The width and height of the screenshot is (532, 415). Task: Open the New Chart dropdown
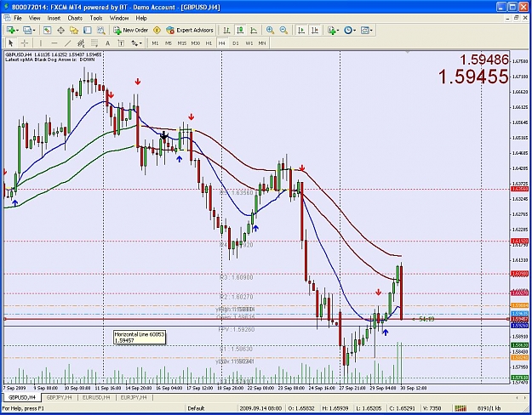point(12,30)
